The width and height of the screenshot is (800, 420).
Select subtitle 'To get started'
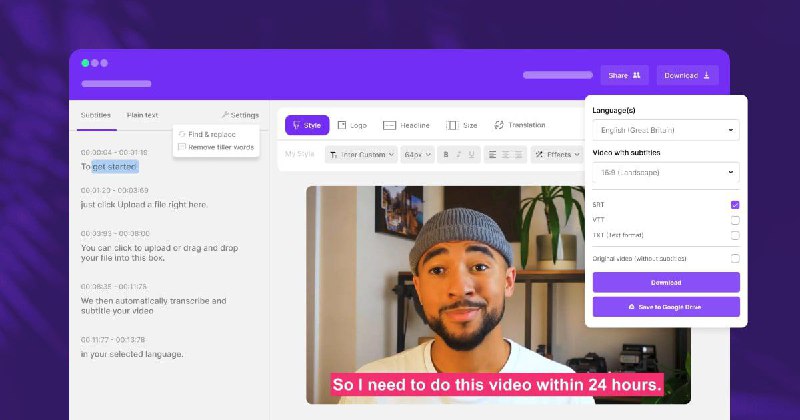[109, 166]
